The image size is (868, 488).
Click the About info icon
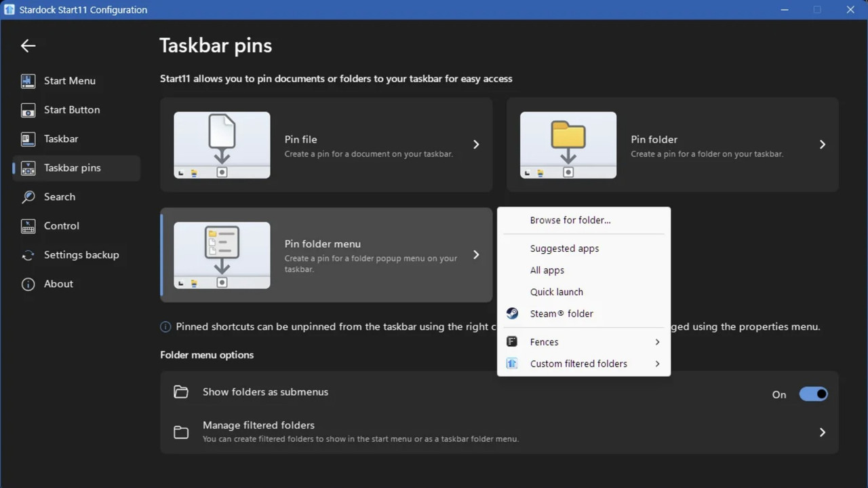(x=28, y=284)
